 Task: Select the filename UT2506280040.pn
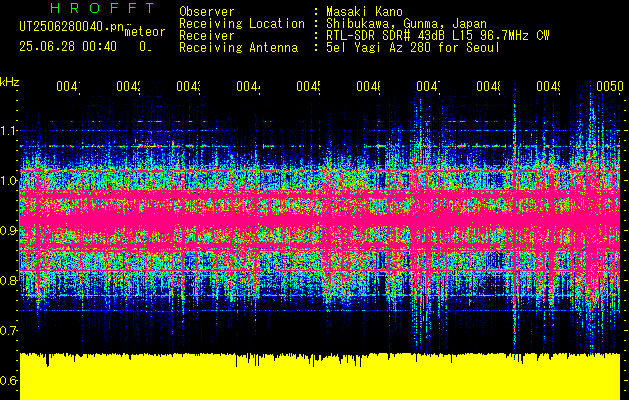coord(72,27)
